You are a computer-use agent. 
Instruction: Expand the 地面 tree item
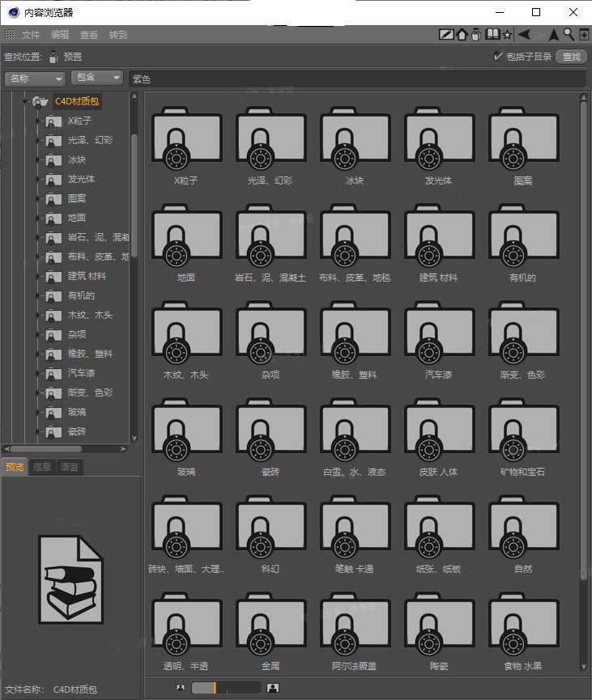point(38,218)
